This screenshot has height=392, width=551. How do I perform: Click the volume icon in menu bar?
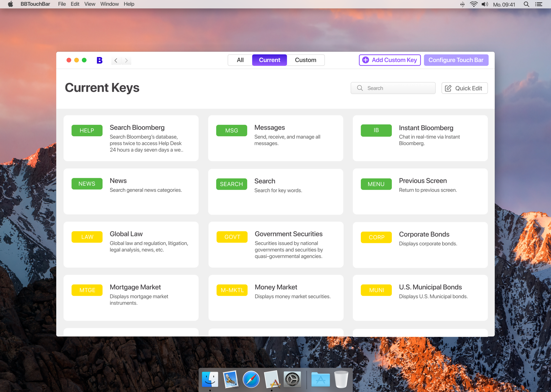tap(485, 4)
